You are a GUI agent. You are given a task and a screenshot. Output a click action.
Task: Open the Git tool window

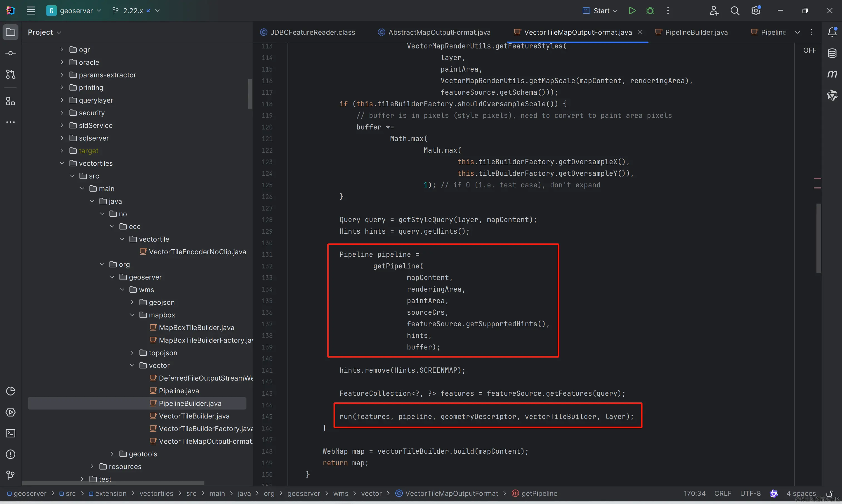(x=11, y=475)
